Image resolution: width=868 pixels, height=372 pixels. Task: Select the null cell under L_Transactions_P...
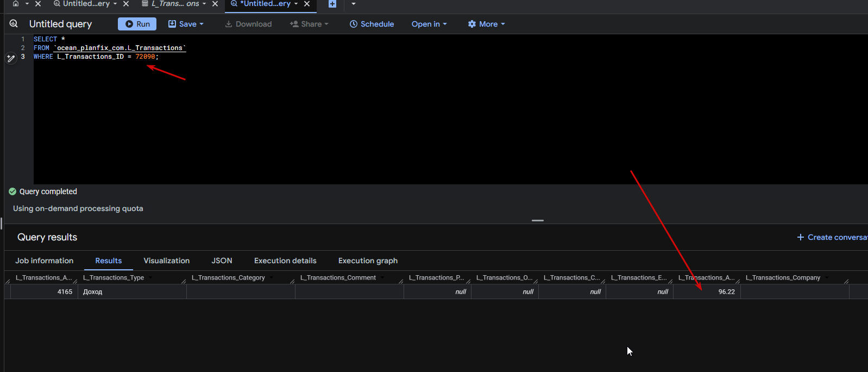(x=437, y=292)
